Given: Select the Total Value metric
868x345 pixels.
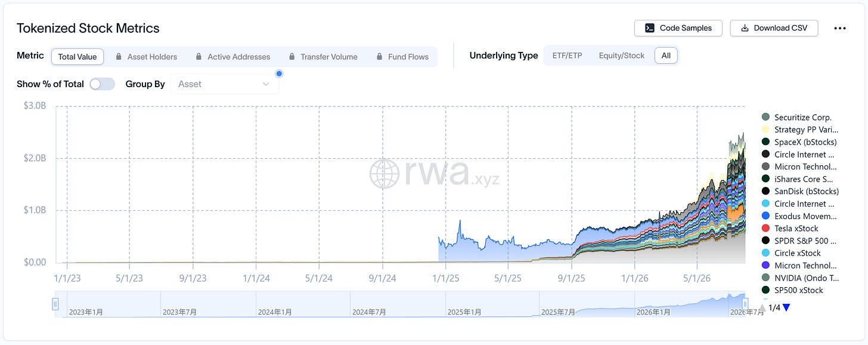Looking at the screenshot, I should [x=77, y=57].
